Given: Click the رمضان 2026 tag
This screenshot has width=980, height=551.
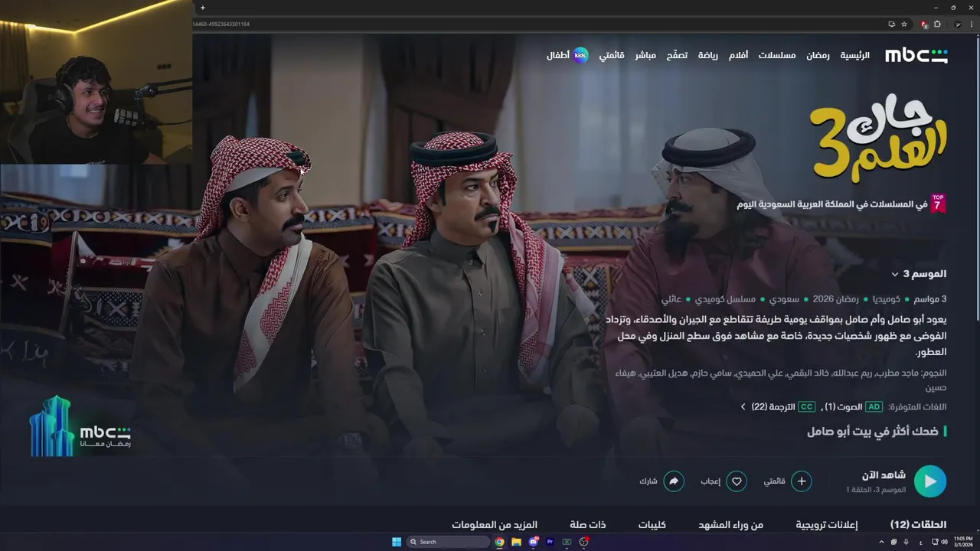Looking at the screenshot, I should [x=835, y=299].
